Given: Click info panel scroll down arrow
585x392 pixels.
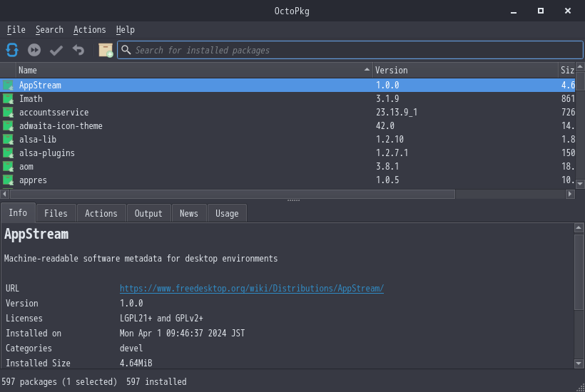Looking at the screenshot, I should pos(579,363).
